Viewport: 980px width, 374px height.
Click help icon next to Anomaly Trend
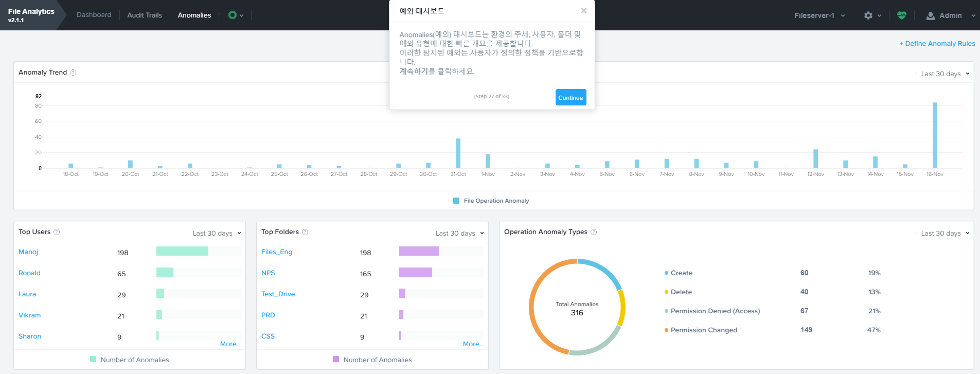(x=73, y=73)
